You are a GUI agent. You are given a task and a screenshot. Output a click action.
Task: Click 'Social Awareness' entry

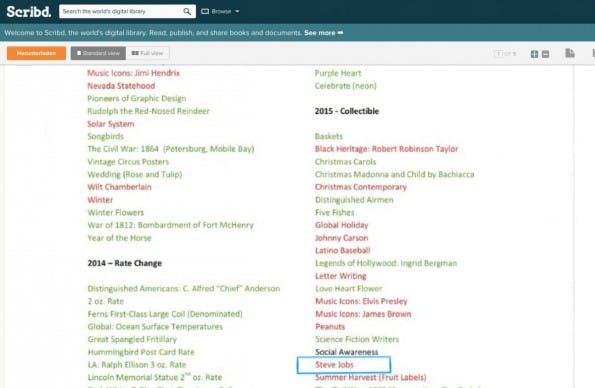point(346,352)
